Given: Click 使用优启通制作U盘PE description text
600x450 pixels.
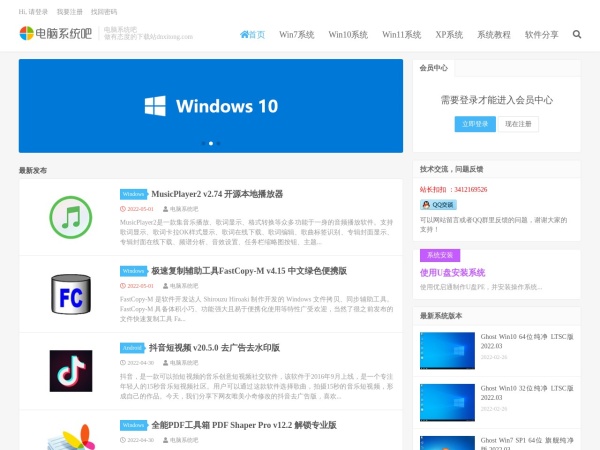Looking at the screenshot, I should coord(481,287).
